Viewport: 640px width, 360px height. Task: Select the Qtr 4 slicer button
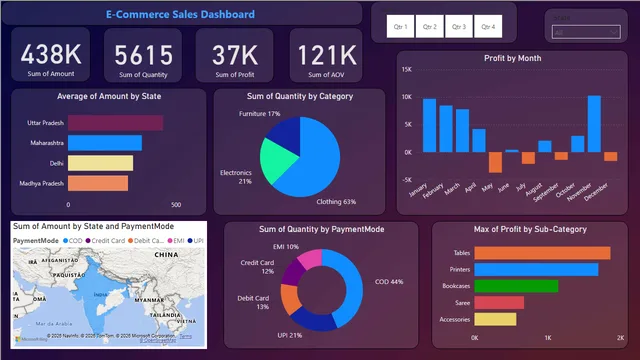(x=488, y=27)
